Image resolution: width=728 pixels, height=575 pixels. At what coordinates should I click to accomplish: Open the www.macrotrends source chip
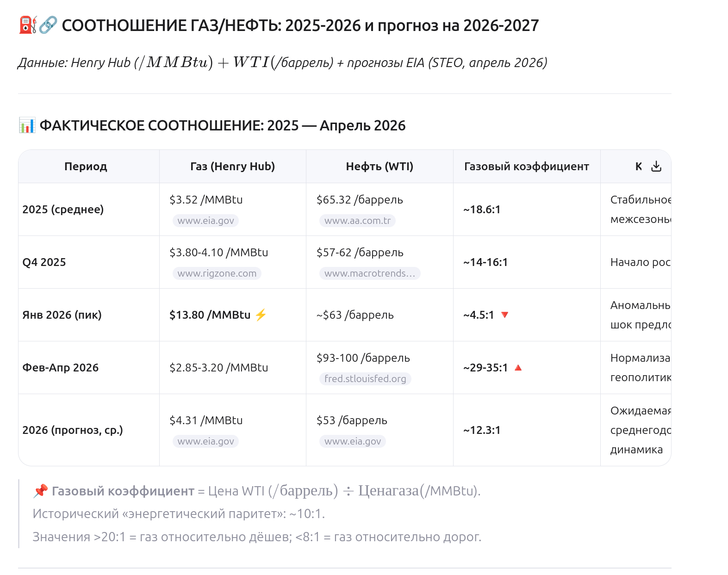(369, 273)
